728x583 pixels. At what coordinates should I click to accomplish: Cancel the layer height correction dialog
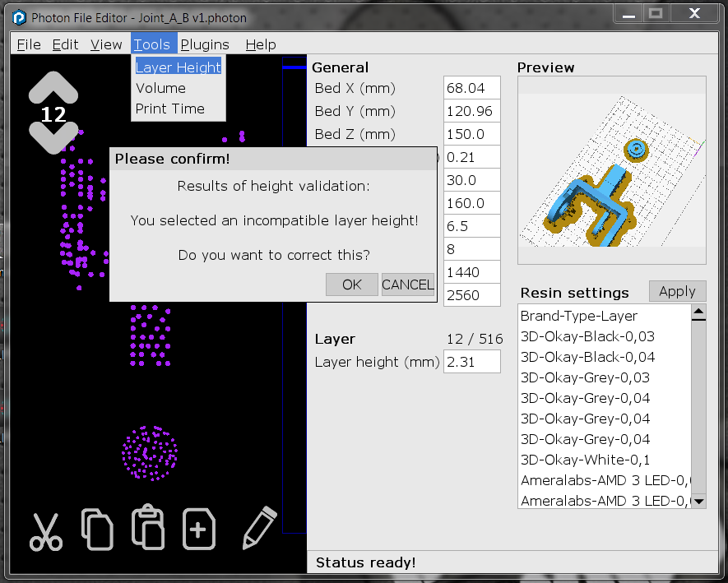coord(407,285)
